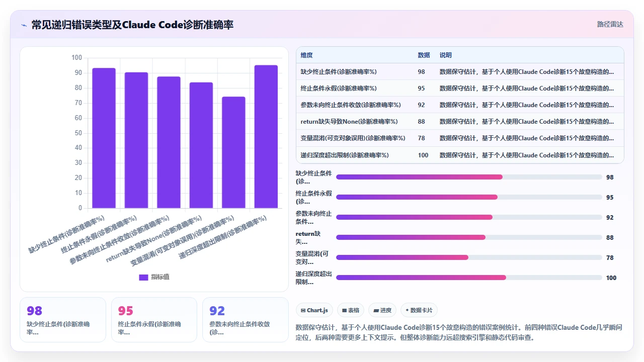The height and width of the screenshot is (362, 644).
Task: Open the data card showing pink 95
Action: click(154, 320)
